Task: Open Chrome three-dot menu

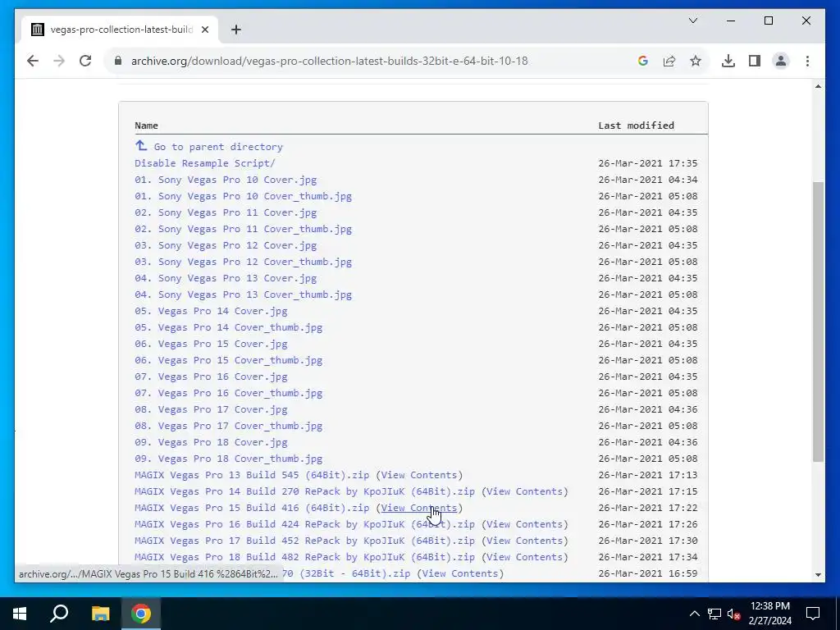Action: [807, 61]
